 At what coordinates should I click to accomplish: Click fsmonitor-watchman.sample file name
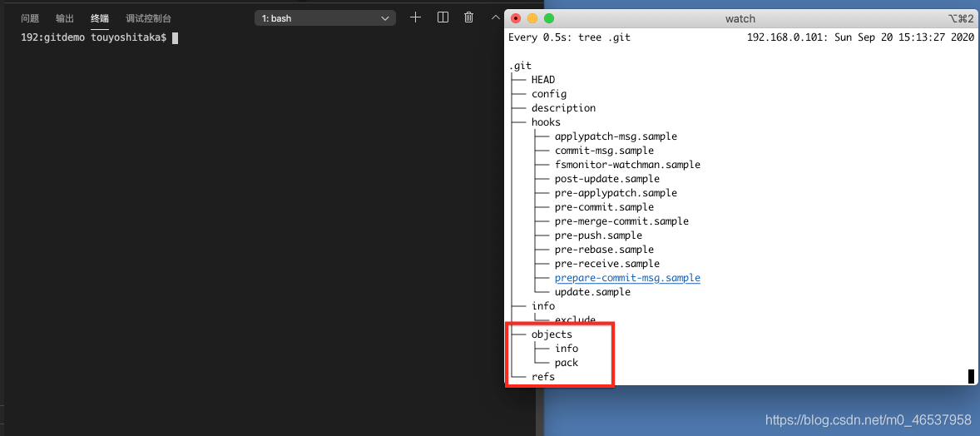coord(627,165)
